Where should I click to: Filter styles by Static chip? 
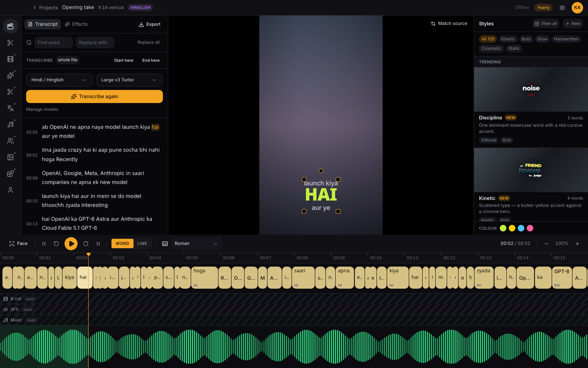point(514,49)
